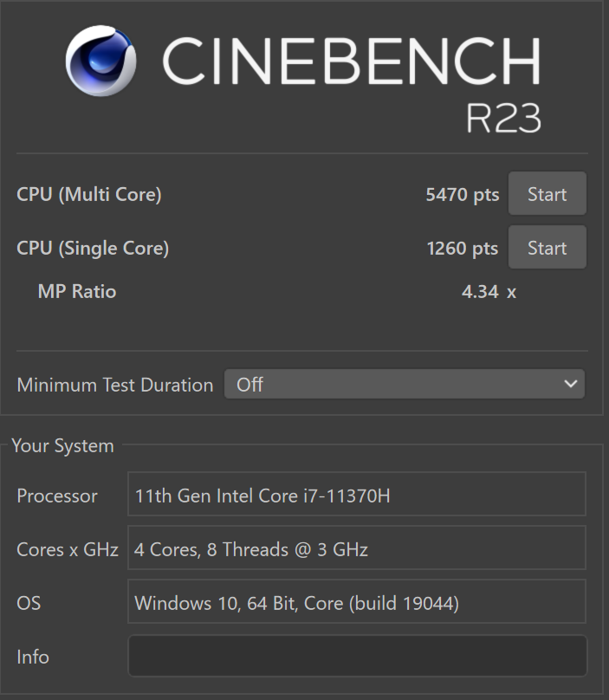Click the Cinebench sphere logo icon
This screenshot has width=609, height=700.
[x=100, y=61]
